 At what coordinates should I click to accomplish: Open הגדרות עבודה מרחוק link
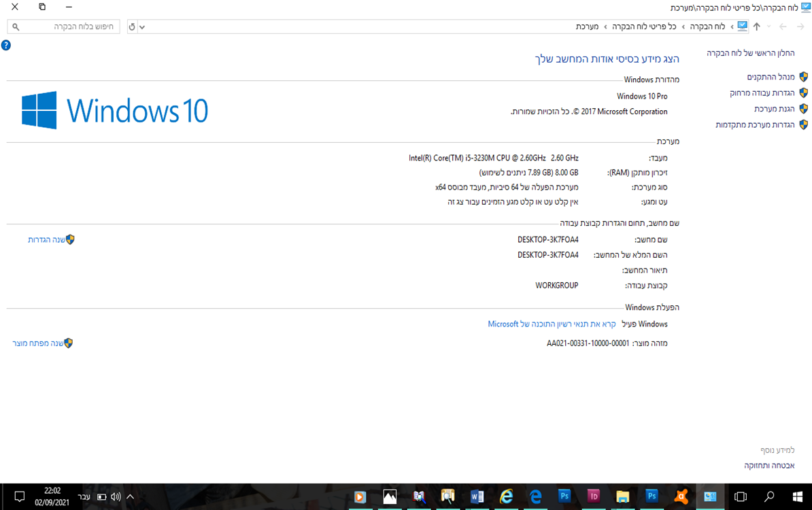point(762,92)
